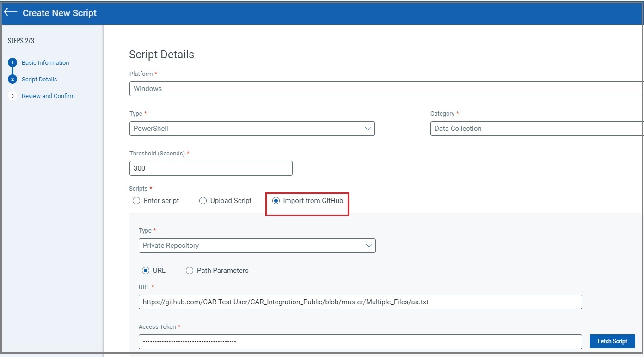Click step 3 circle icon
Screen dimensions: 644x357
tap(13, 96)
